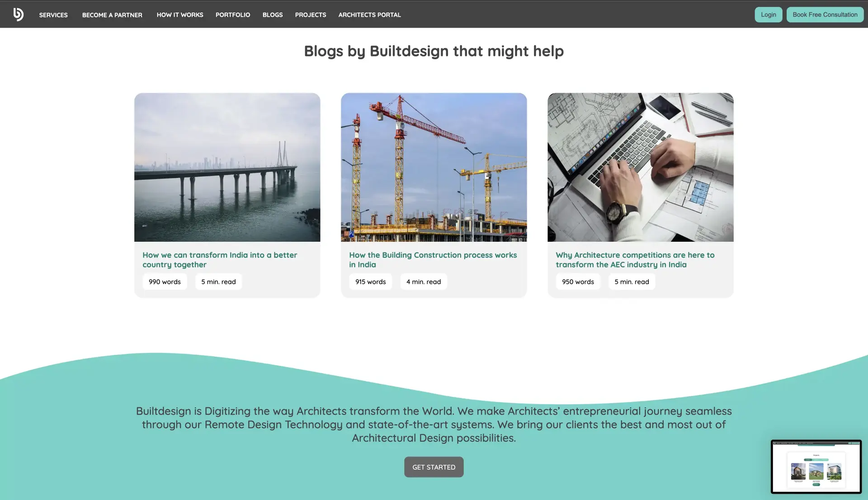This screenshot has width=868, height=500.
Task: Open the ARCHITECTS PORTAL page
Action: pyautogui.click(x=369, y=14)
